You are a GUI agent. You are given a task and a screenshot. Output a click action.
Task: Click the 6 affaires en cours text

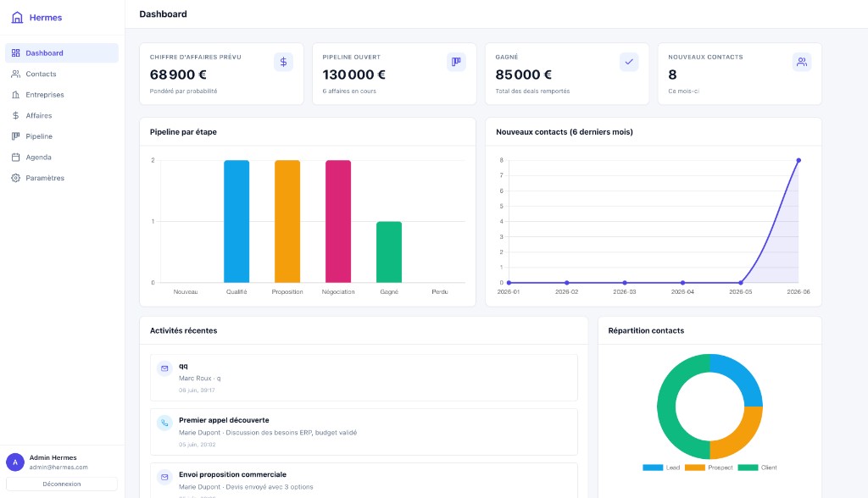349,91
